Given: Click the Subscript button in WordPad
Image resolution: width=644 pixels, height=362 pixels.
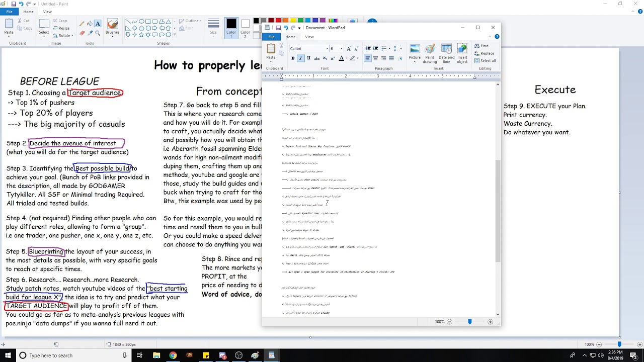Looking at the screenshot, I should 325,58.
